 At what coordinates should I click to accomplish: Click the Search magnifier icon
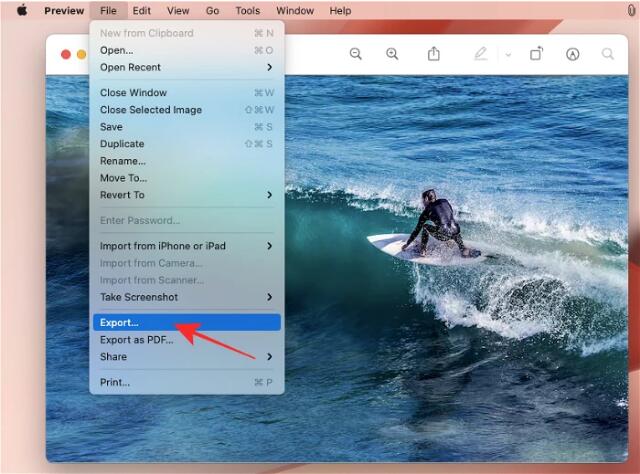tap(607, 54)
